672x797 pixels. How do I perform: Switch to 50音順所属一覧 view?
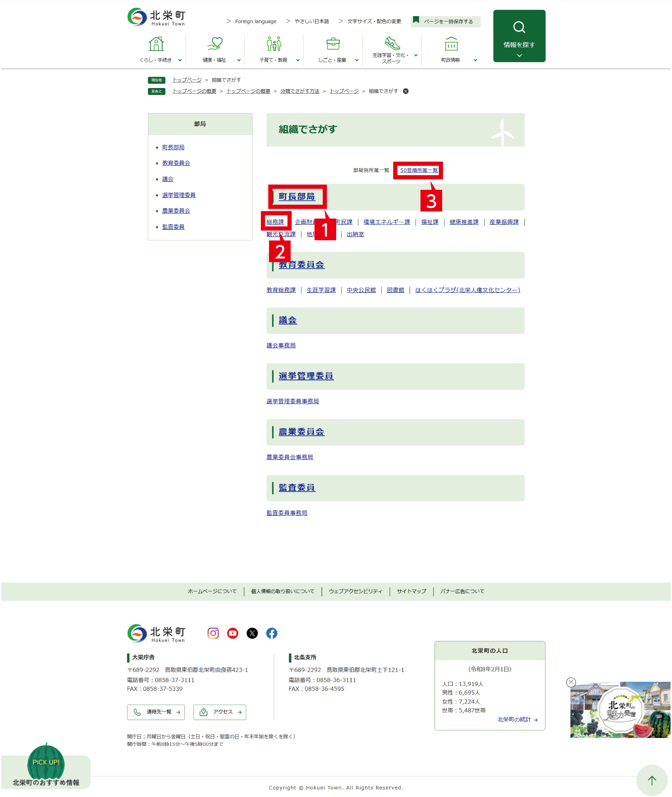pyautogui.click(x=419, y=170)
